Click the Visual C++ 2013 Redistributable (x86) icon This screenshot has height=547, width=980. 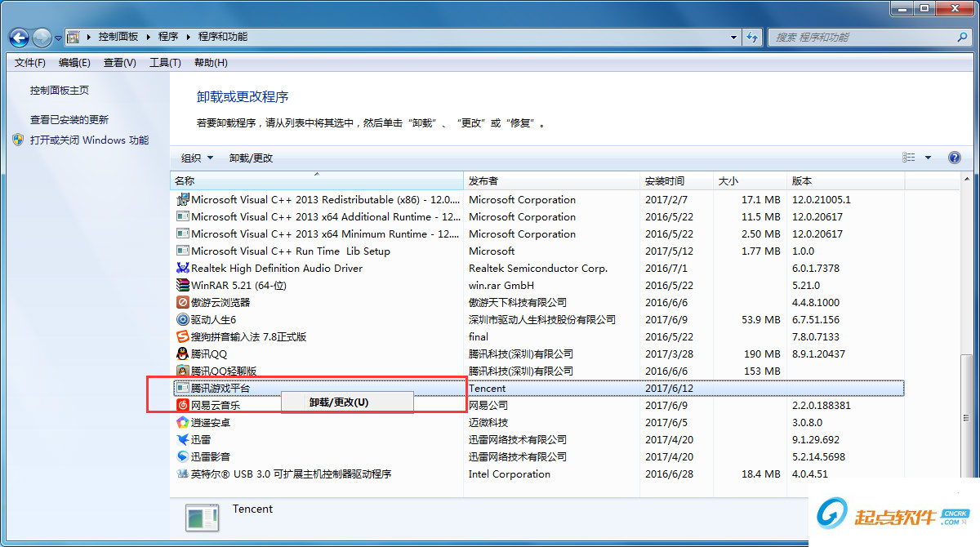pyautogui.click(x=182, y=199)
